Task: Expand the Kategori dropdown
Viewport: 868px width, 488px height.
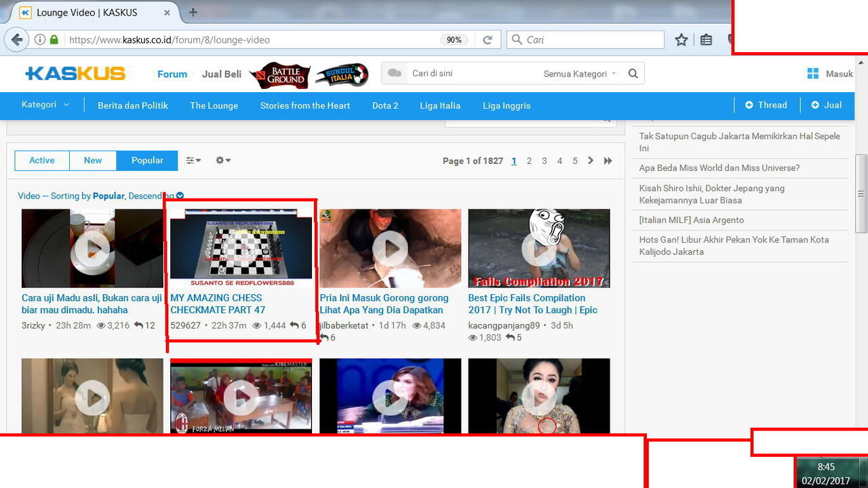Action: point(45,104)
